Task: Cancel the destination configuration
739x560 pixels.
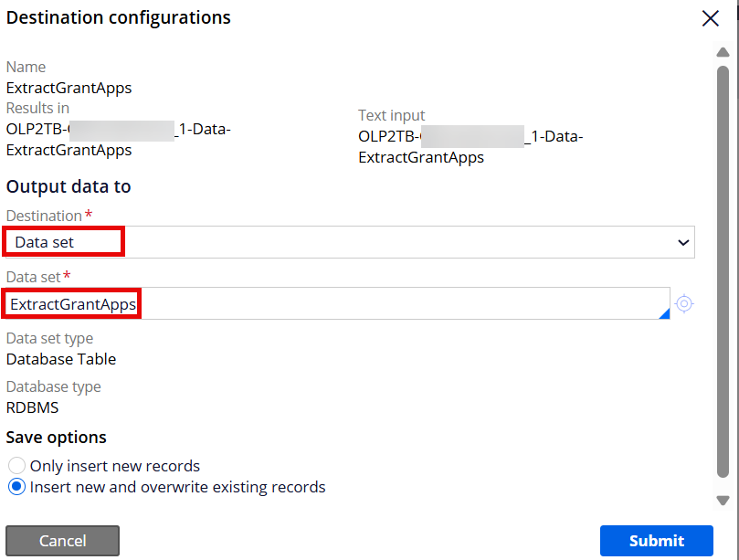Action: coord(63,541)
